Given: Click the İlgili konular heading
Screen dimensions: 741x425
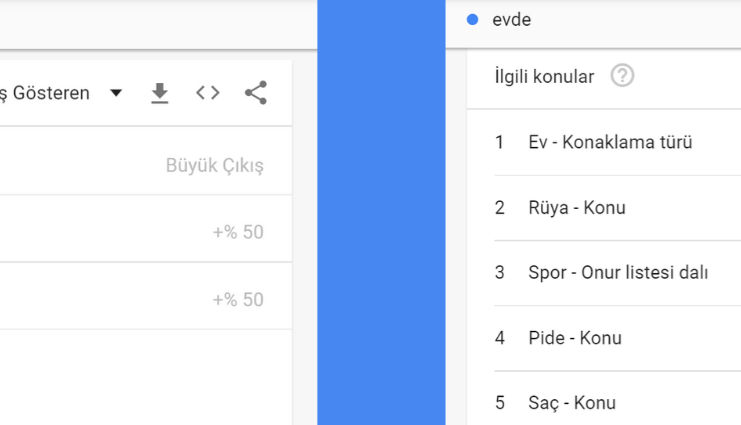Looking at the screenshot, I should [544, 77].
